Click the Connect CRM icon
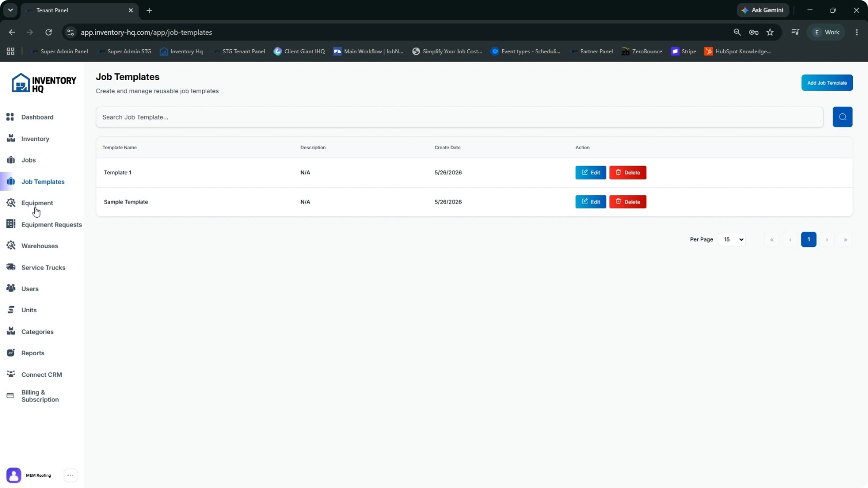Viewport: 868px width, 488px height. coord(10,374)
